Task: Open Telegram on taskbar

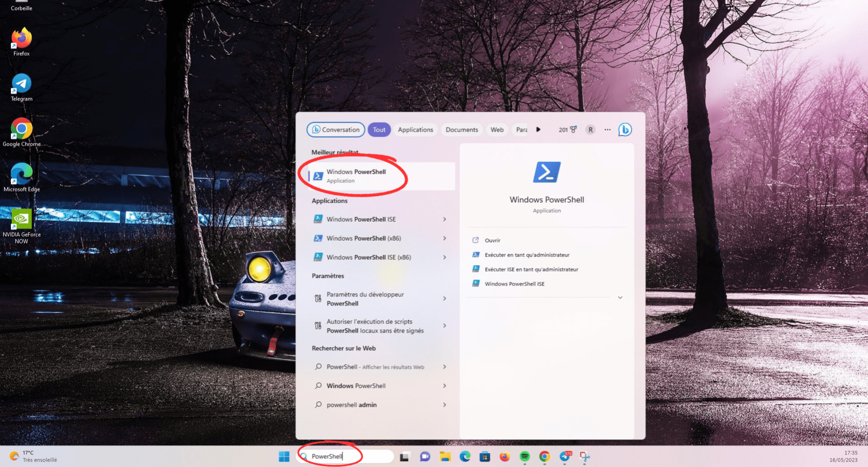Action: [x=565, y=457]
